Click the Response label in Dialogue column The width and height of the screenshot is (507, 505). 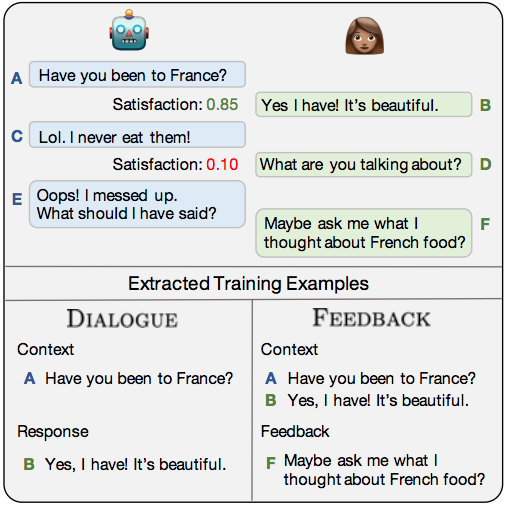(53, 431)
